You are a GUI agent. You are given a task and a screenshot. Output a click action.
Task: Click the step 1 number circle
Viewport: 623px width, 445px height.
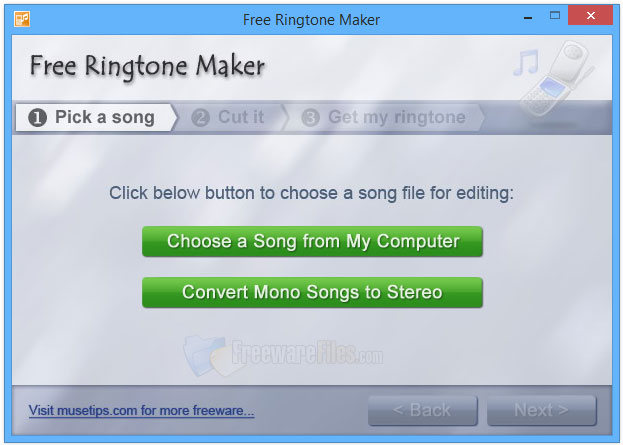[38, 118]
